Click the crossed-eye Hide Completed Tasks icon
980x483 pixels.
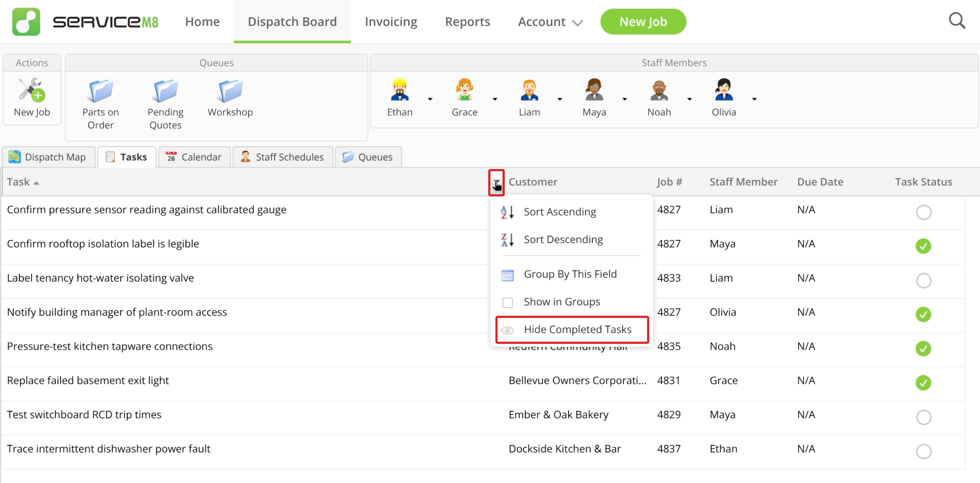pos(508,330)
